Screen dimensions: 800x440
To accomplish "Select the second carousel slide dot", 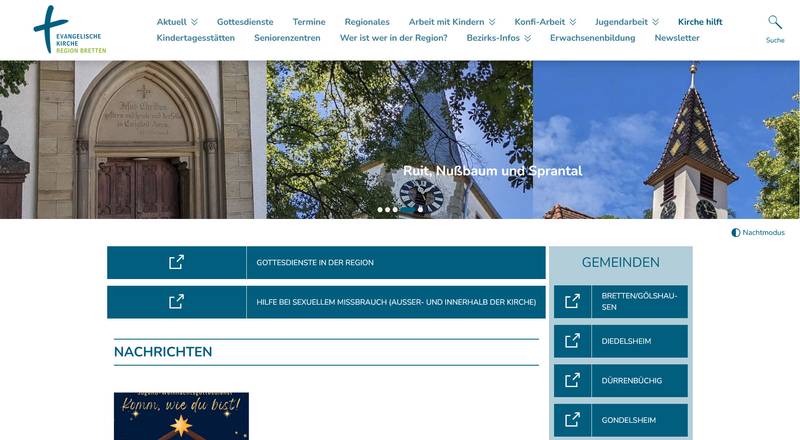I will click(x=387, y=210).
